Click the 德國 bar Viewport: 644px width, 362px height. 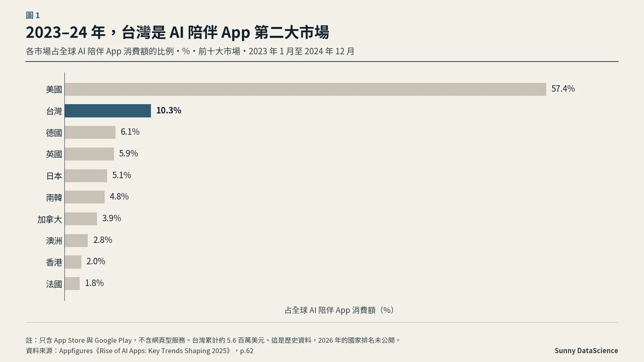coord(90,132)
